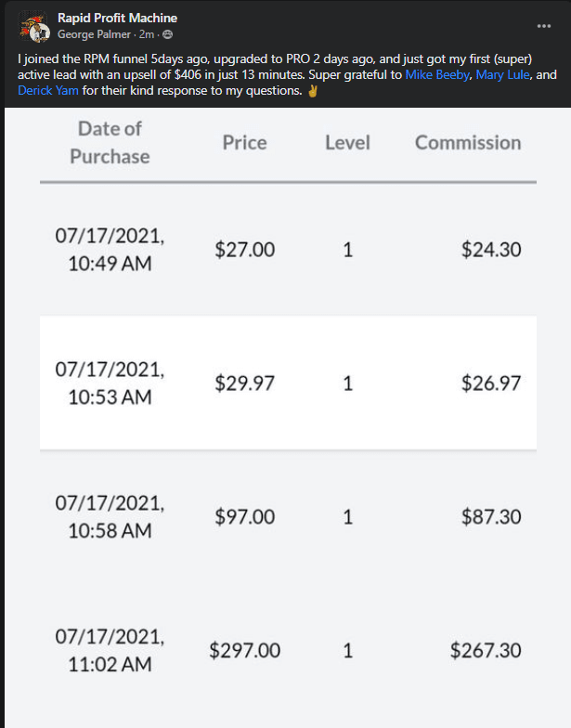The width and height of the screenshot is (571, 728).
Task: Open the Rapid Profit Machine group name link
Action: click(117, 19)
